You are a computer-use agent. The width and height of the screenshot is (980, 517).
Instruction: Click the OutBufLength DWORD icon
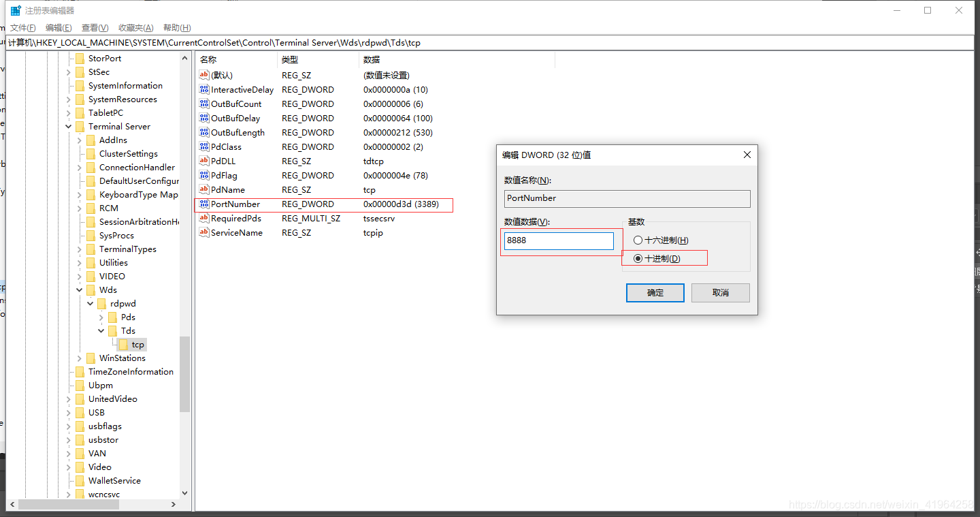pyautogui.click(x=204, y=132)
